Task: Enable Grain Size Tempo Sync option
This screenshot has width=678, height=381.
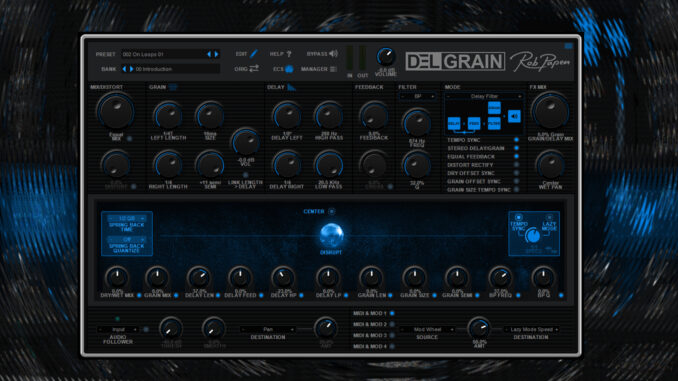Action: (x=516, y=189)
